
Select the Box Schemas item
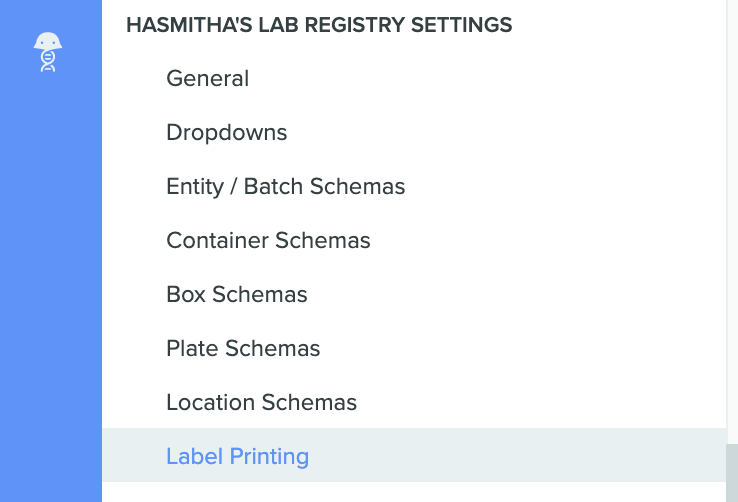click(x=237, y=294)
